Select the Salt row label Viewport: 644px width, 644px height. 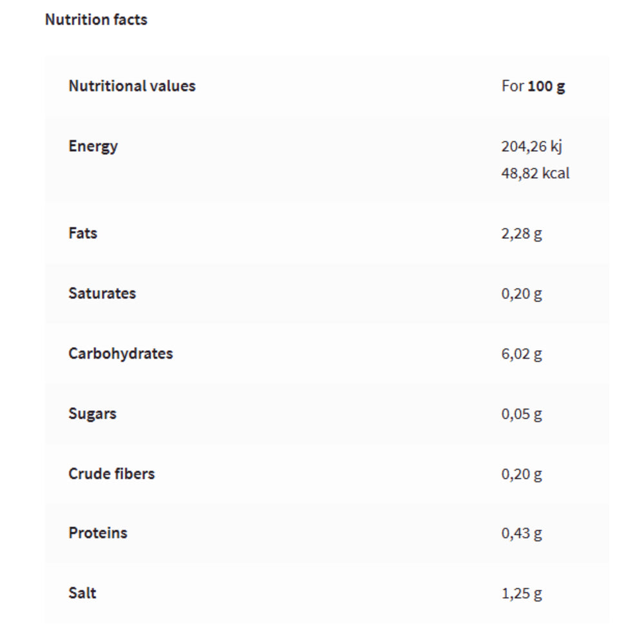click(x=82, y=593)
